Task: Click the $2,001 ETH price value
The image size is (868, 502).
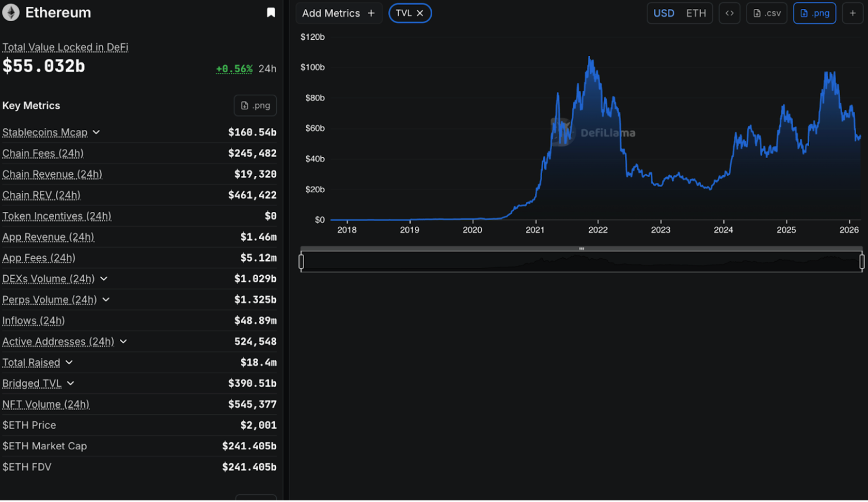Action: point(258,425)
